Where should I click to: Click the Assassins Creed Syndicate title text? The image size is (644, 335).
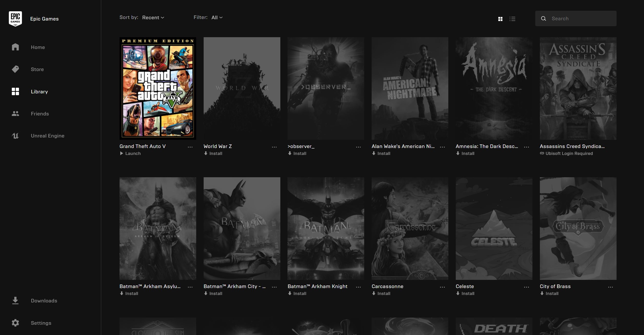pos(572,146)
